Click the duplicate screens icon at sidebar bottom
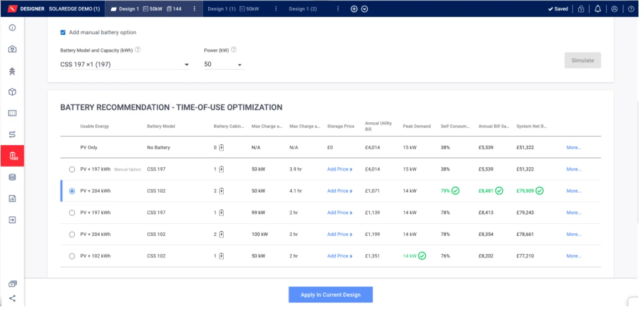This screenshot has width=644, height=314. 12,284
